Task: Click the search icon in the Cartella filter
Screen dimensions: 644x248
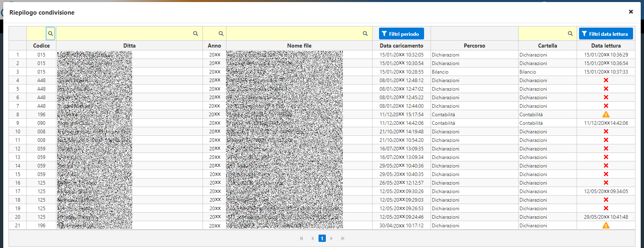Action: pyautogui.click(x=570, y=34)
